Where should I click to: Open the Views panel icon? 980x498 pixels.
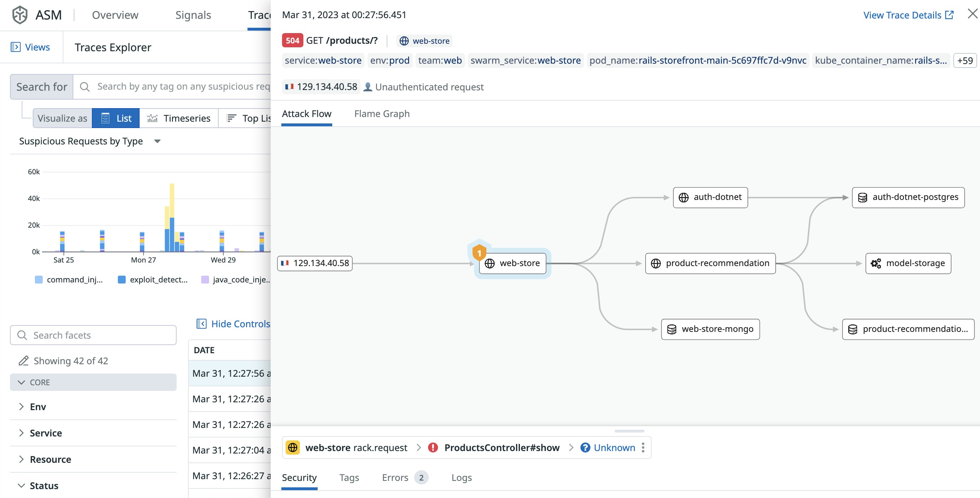[x=16, y=47]
